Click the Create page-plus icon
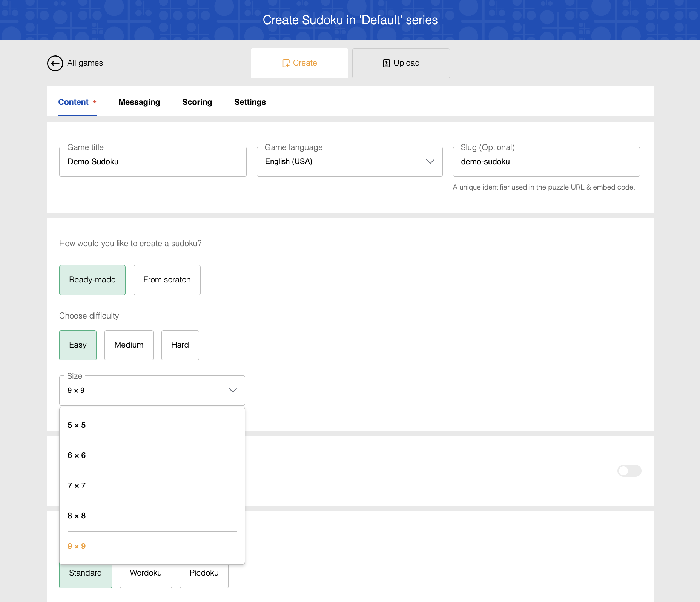The width and height of the screenshot is (700, 602). [x=286, y=63]
